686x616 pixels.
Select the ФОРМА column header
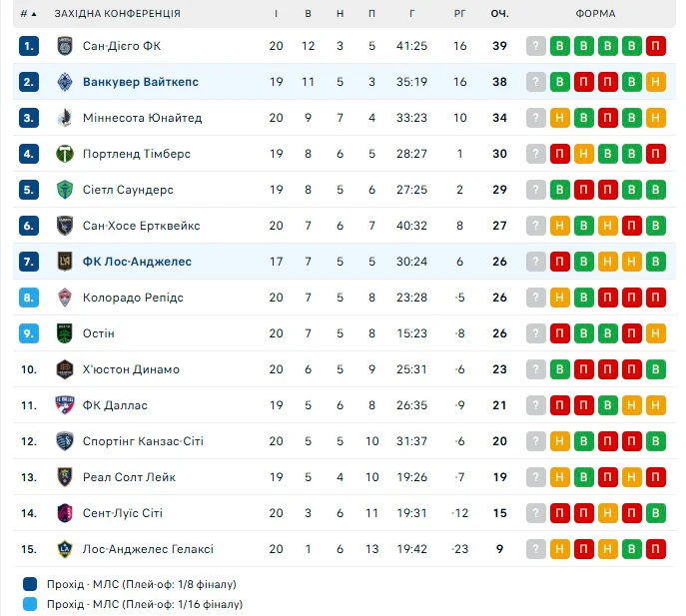595,14
